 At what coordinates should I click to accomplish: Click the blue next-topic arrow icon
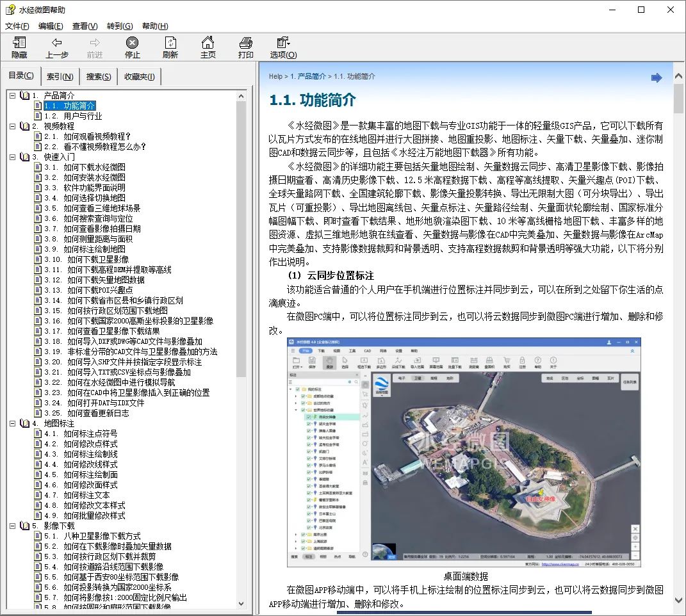657,78
